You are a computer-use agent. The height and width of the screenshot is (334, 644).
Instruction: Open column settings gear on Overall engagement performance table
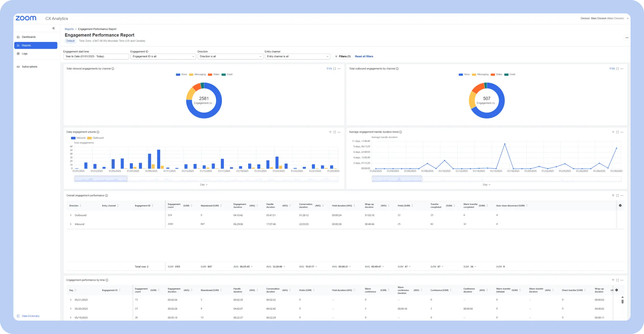pos(620,205)
